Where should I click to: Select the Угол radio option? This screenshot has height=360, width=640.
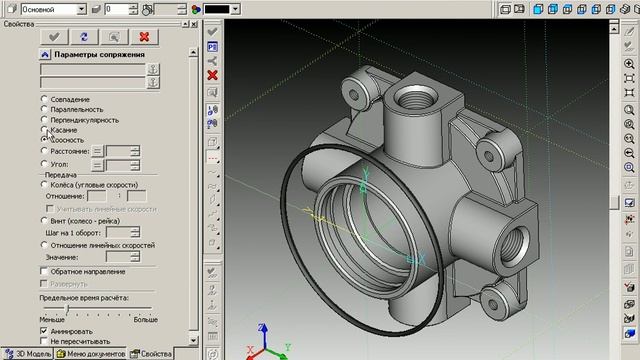44,164
